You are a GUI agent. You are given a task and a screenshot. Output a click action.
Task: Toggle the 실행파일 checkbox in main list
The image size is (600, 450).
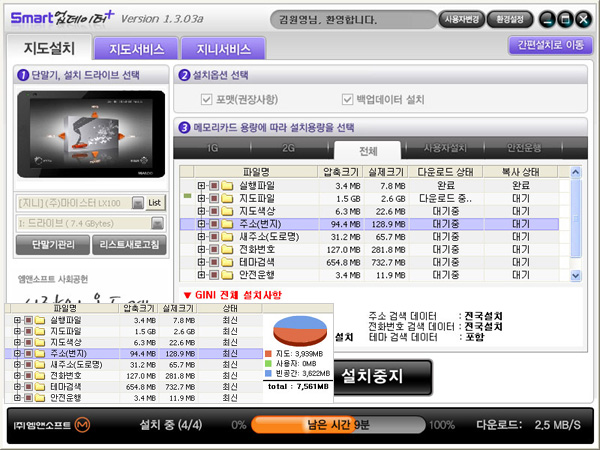(x=214, y=186)
